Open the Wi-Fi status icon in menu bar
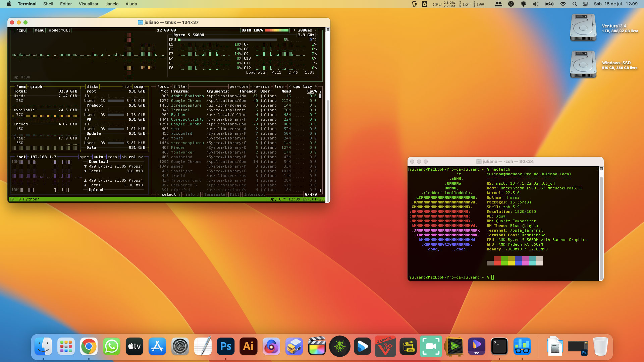The height and width of the screenshot is (362, 644). pyautogui.click(x=563, y=4)
